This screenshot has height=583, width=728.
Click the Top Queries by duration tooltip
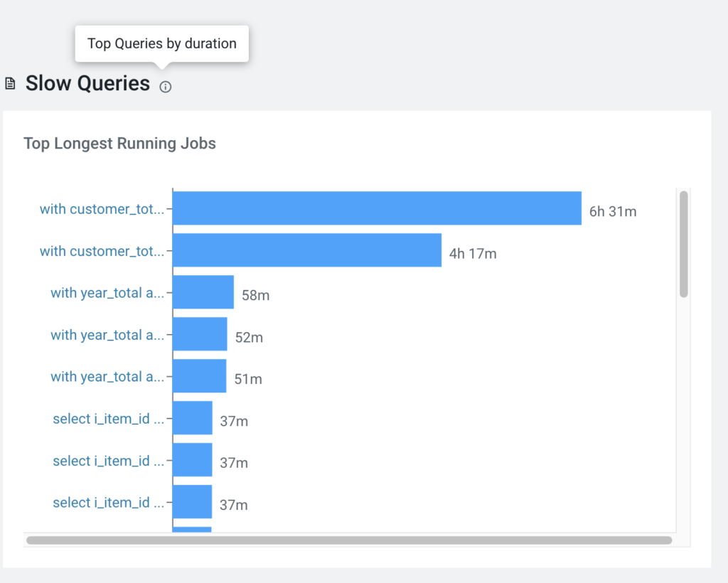point(162,43)
